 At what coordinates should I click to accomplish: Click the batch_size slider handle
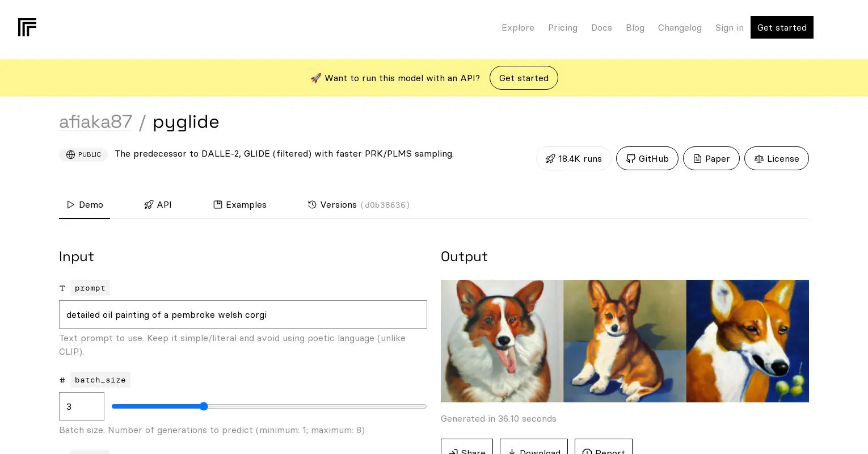point(204,406)
